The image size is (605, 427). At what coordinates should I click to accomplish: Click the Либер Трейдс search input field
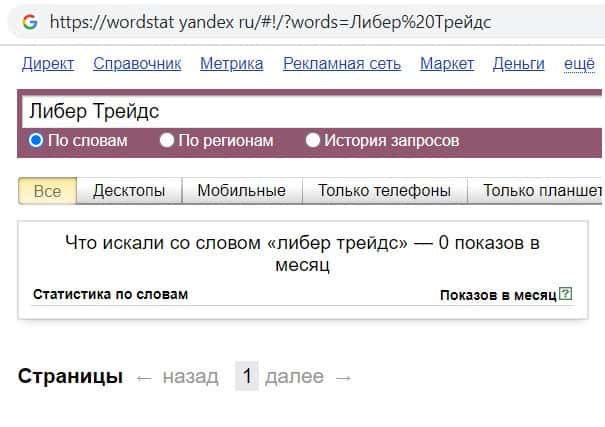pyautogui.click(x=312, y=112)
